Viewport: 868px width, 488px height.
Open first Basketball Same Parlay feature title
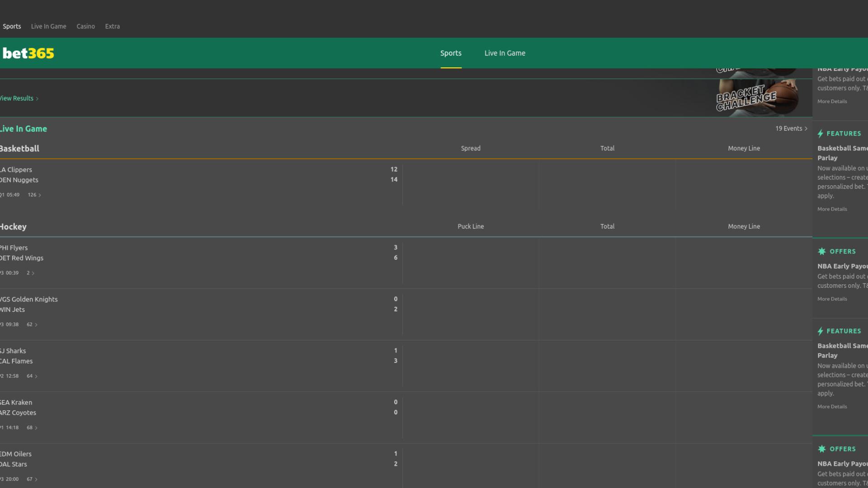coord(842,153)
